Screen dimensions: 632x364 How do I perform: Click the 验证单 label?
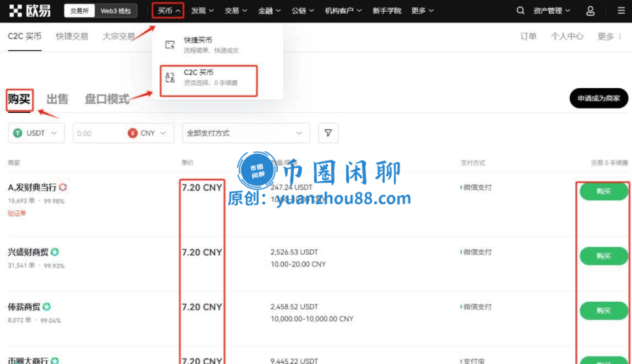tap(17, 213)
